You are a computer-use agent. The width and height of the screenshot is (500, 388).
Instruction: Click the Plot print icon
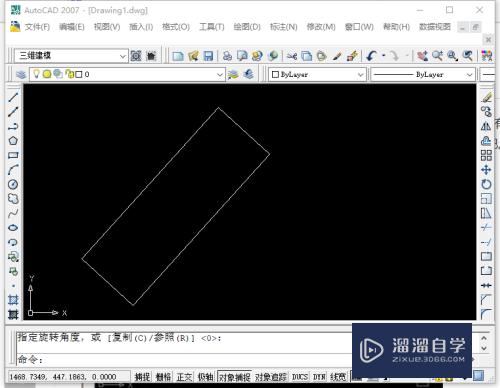(227, 56)
